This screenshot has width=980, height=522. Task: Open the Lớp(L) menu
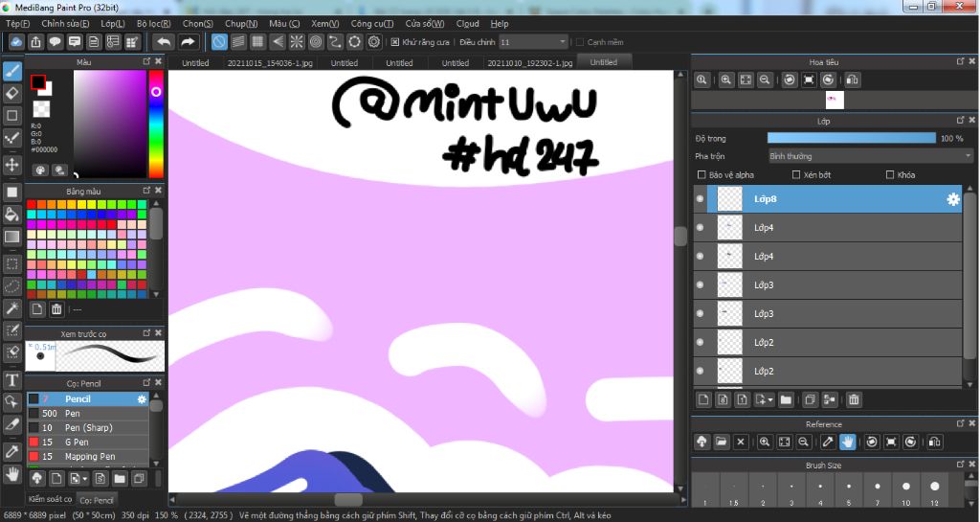[113, 24]
